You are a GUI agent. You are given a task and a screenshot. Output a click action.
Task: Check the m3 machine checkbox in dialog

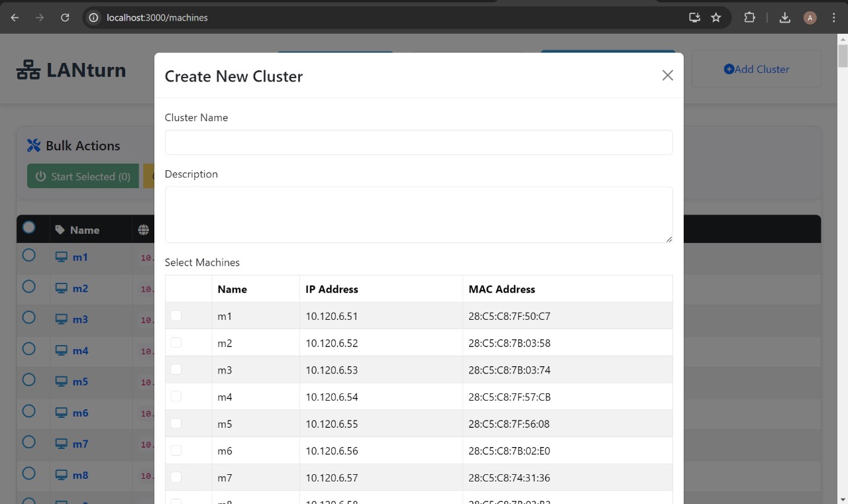(x=176, y=370)
